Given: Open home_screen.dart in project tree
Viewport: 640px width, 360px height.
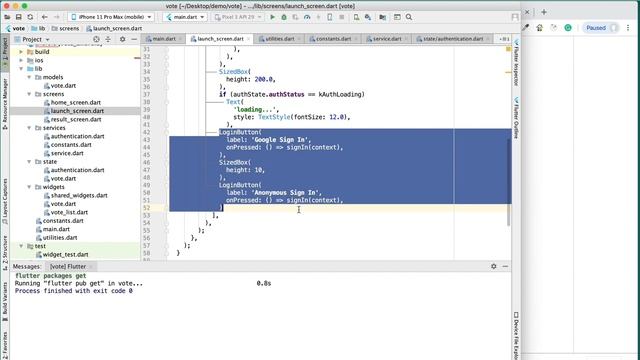Looking at the screenshot, I should click(x=76, y=102).
